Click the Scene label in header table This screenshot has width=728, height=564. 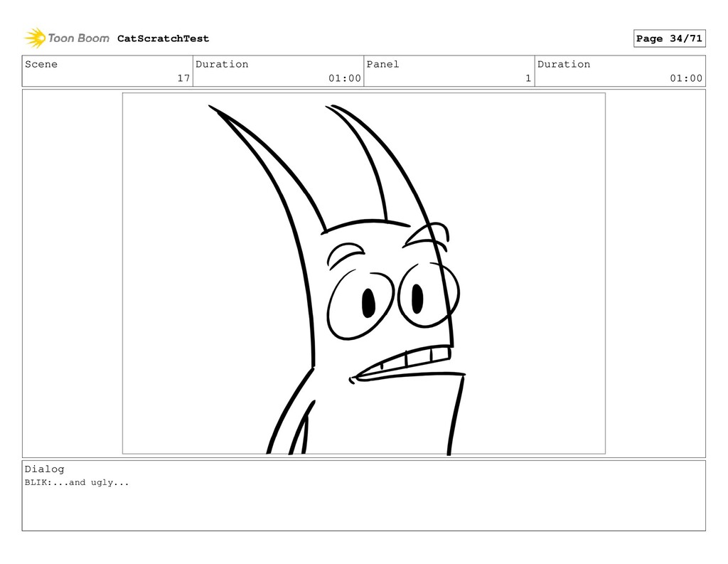click(x=41, y=64)
